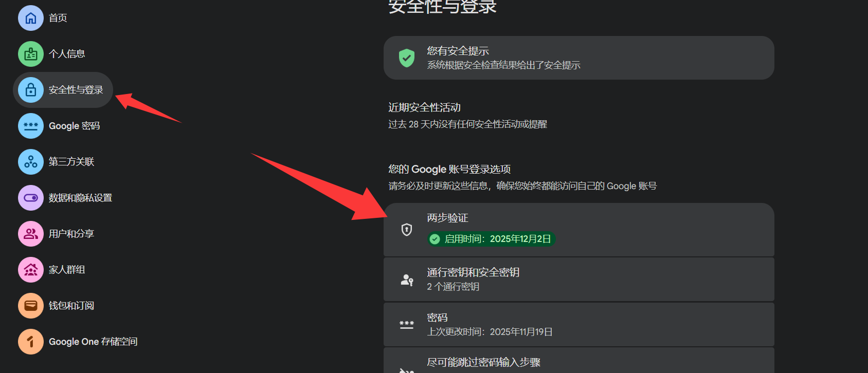Click the Home (首页) house icon
The image size is (868, 373).
[31, 18]
